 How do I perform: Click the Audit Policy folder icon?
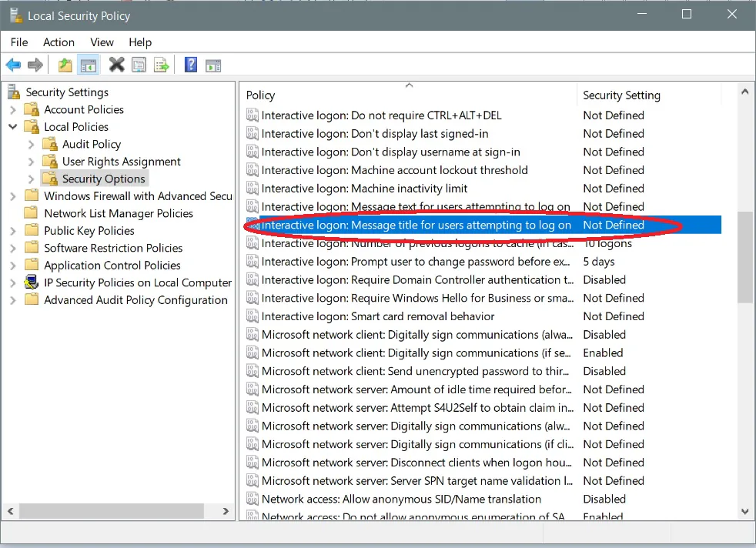point(50,144)
